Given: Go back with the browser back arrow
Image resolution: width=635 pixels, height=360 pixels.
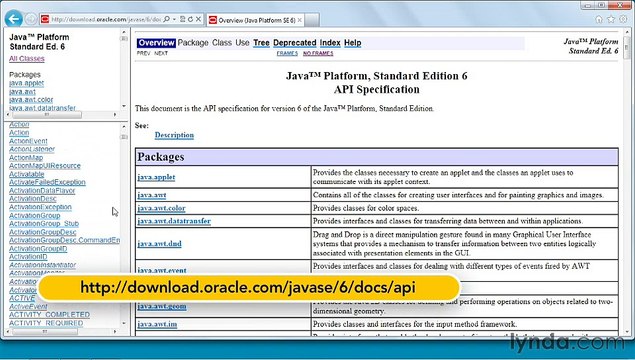Looking at the screenshot, I should coord(14,19).
